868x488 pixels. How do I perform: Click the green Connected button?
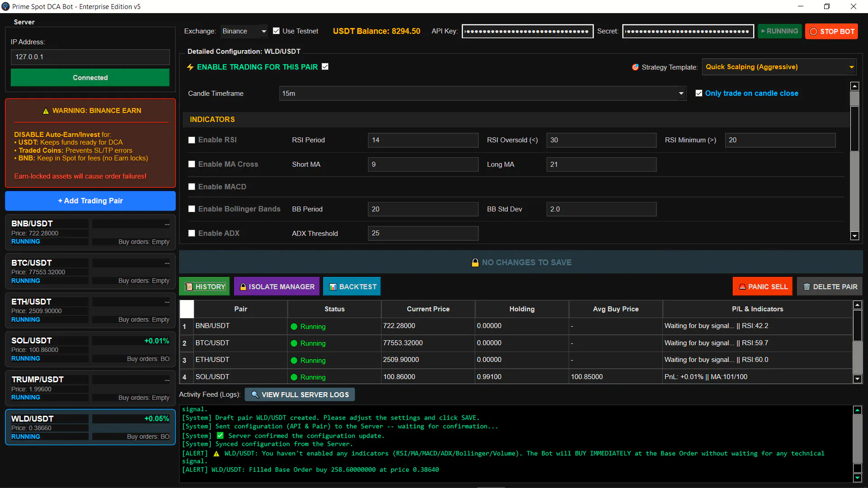[x=90, y=78]
